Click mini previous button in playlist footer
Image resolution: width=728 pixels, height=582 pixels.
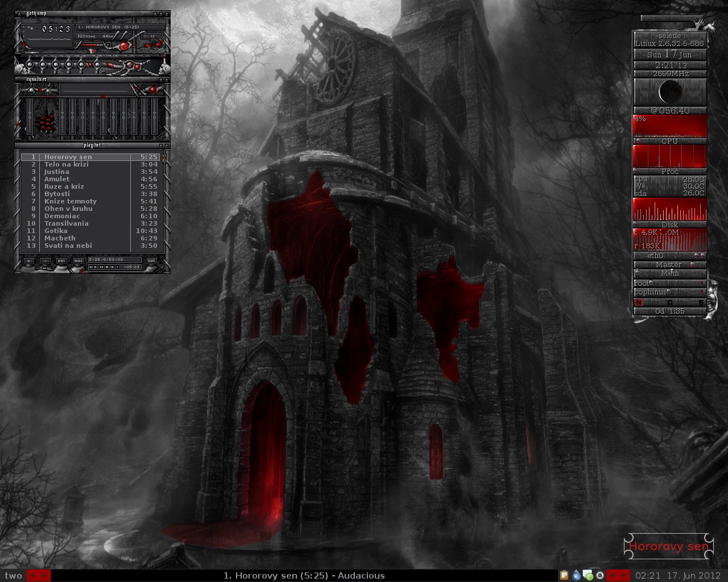tap(91, 267)
